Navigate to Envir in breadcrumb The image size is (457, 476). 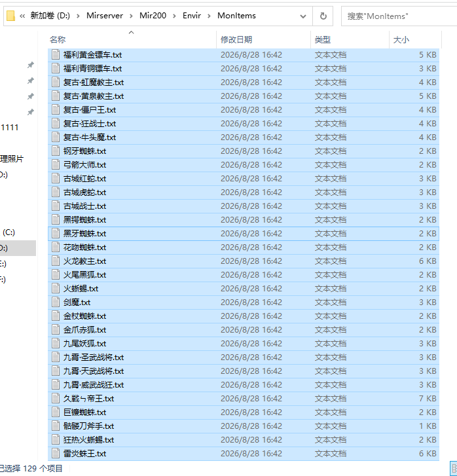coord(192,16)
